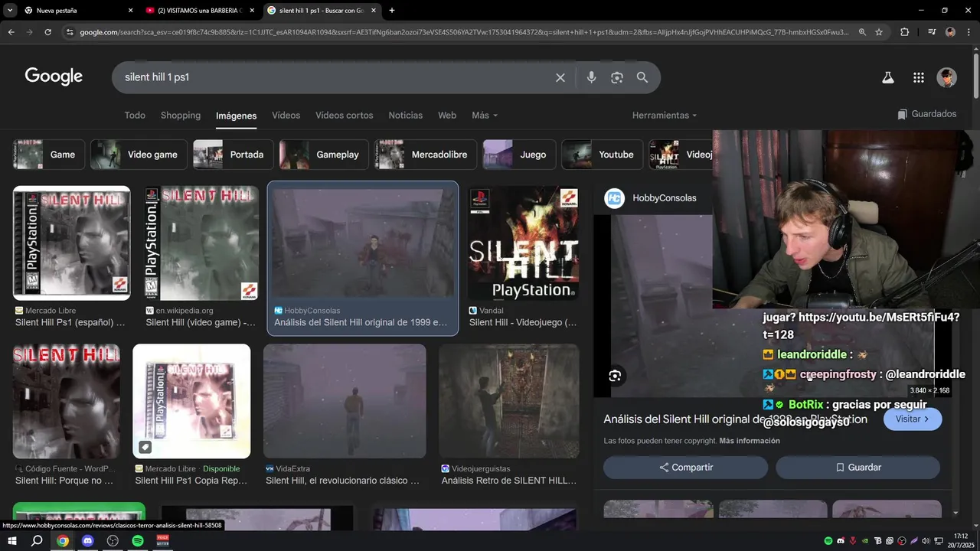Switch to the Shopping results tab
The width and height of the screenshot is (980, 551).
pyautogui.click(x=181, y=115)
